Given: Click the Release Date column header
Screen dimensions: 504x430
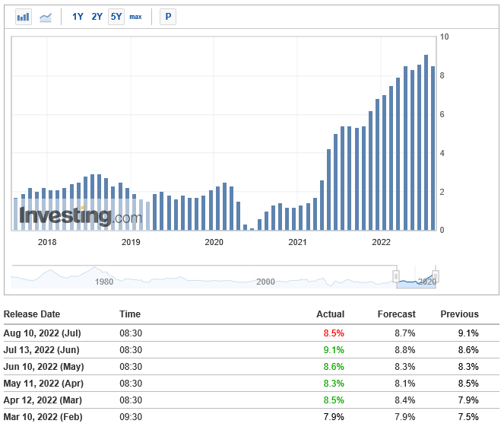Looking at the screenshot, I should 32,314.
